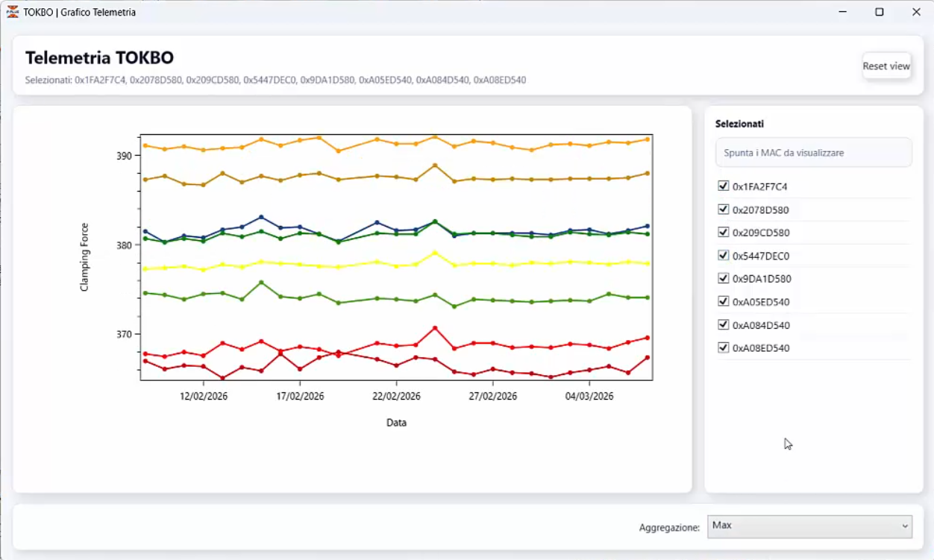Toggle the 0x2078D580 MAC checkbox
934x560 pixels.
click(x=723, y=210)
